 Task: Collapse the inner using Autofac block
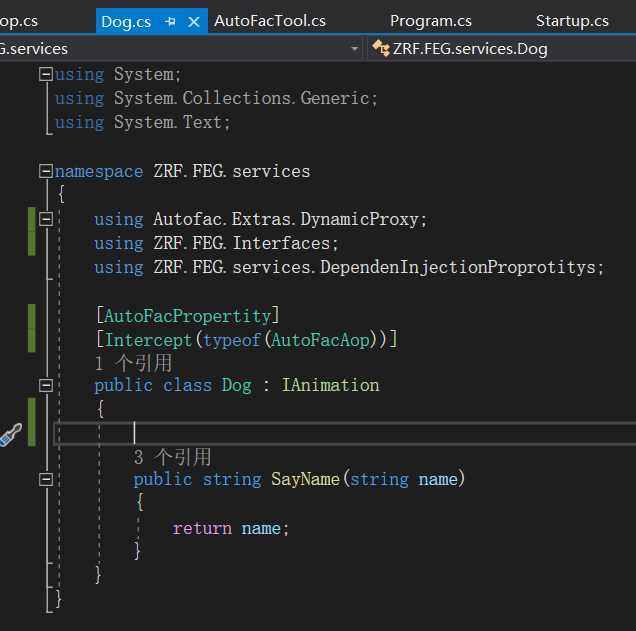click(46, 219)
